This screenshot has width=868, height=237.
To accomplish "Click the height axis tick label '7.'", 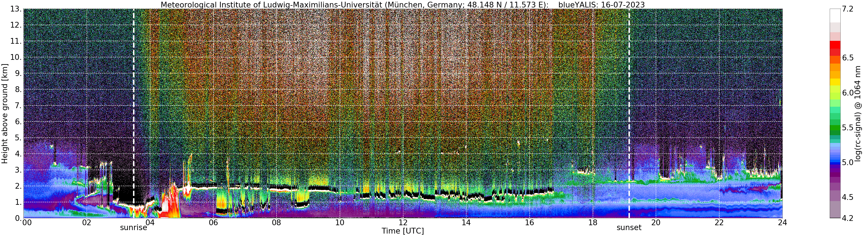I will pos(18,106).
